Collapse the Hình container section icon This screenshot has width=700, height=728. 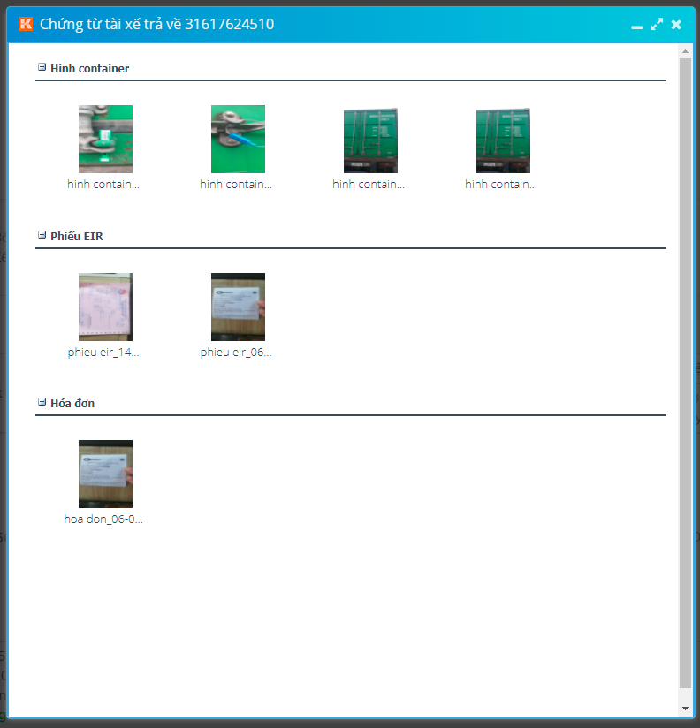[42, 67]
